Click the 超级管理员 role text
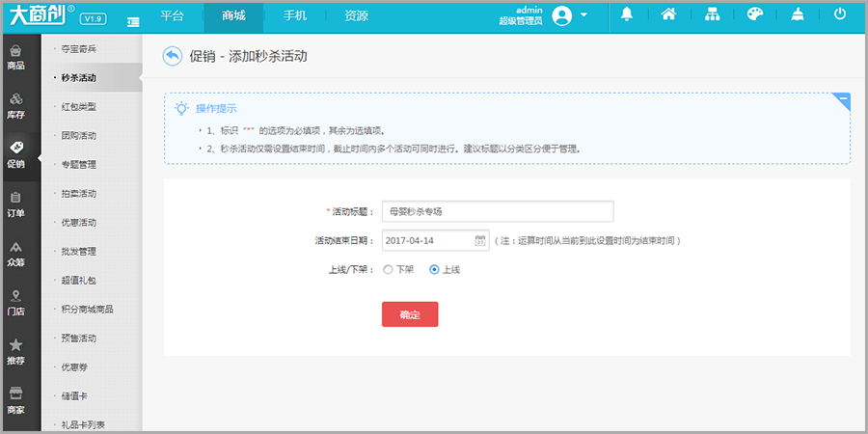The width and height of the screenshot is (868, 434). click(521, 21)
